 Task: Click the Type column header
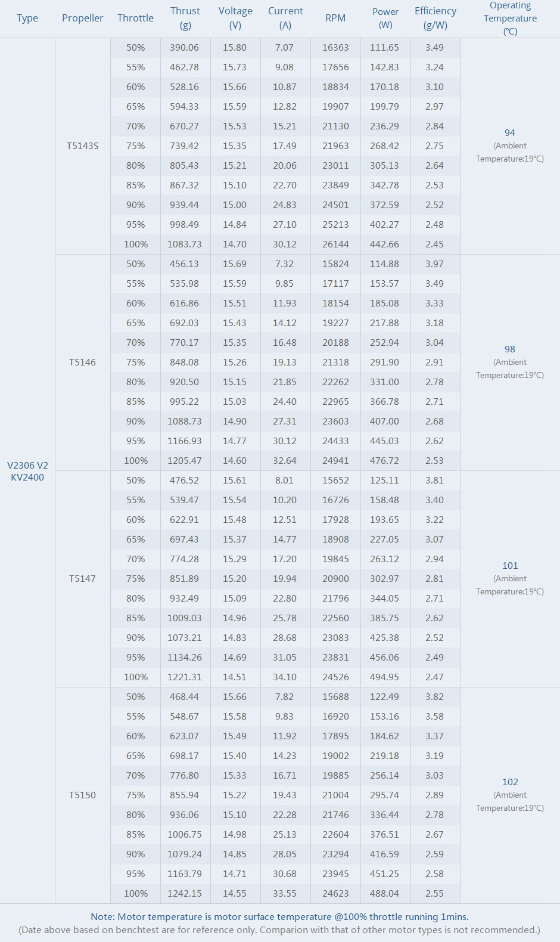pos(27,18)
